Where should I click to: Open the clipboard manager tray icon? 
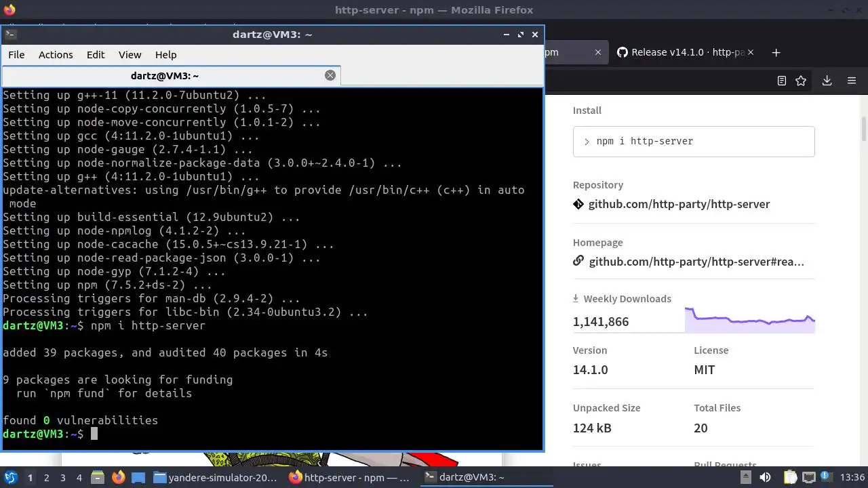tap(791, 477)
